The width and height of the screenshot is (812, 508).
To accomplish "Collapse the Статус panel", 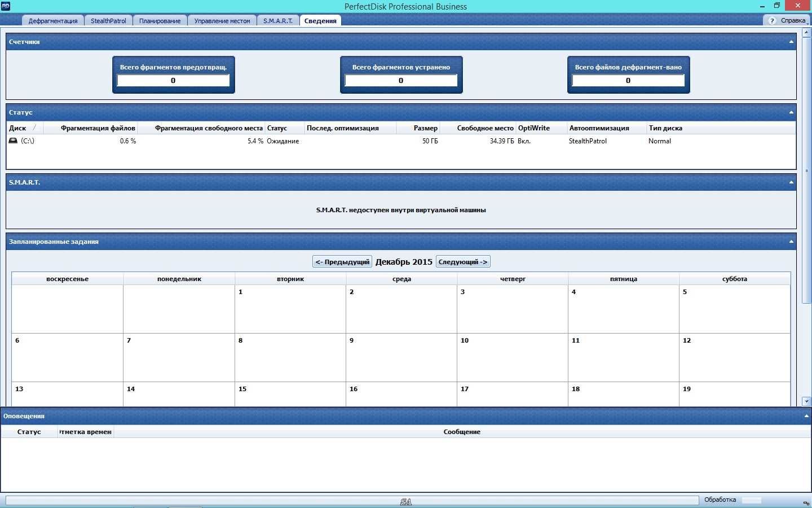I will [791, 112].
